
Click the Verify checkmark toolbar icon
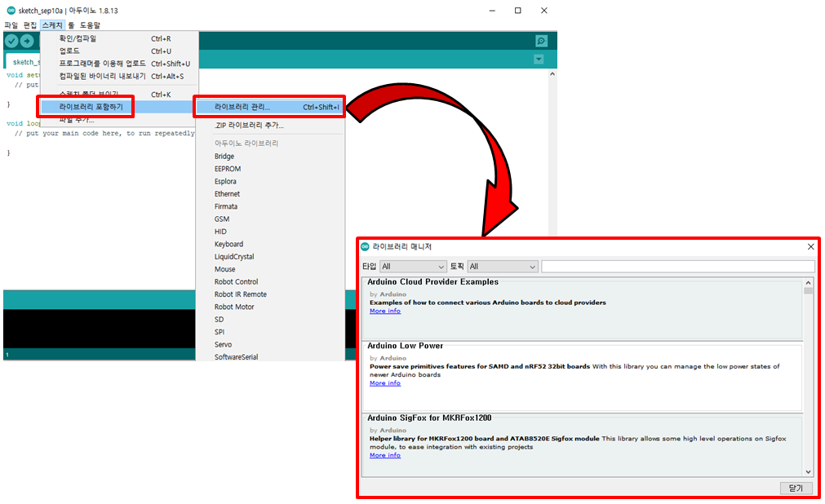tap(11, 41)
